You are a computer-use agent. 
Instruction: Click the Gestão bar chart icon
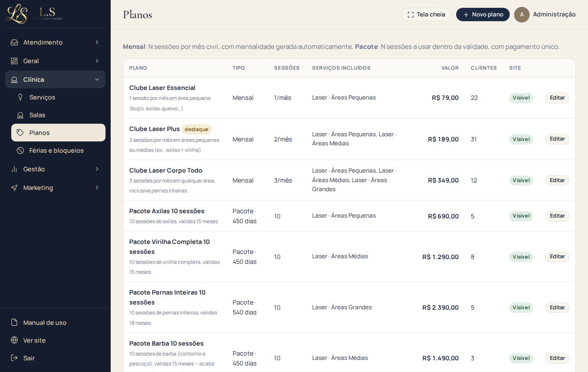[14, 169]
